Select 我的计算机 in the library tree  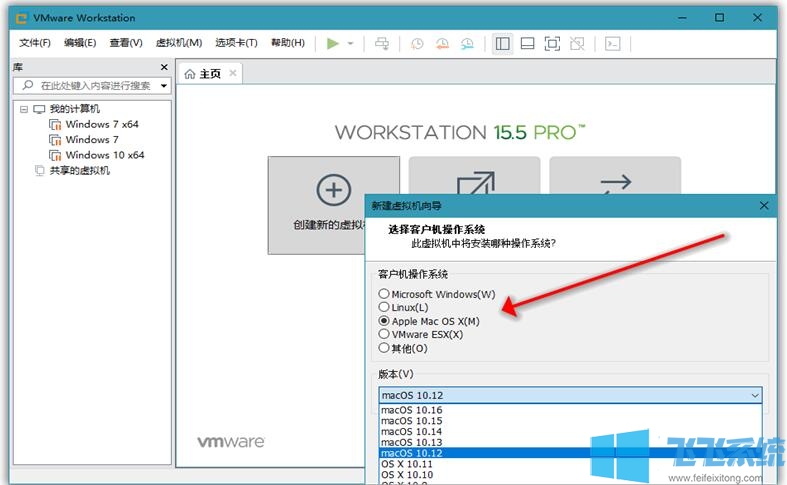pyautogui.click(x=75, y=109)
